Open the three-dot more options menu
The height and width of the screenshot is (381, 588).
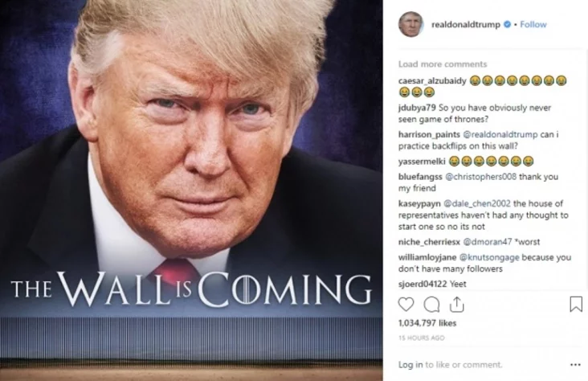tap(575, 364)
